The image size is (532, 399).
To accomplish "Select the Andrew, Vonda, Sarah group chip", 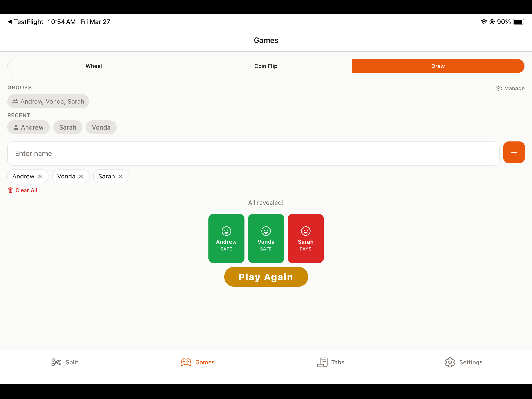I will click(48, 101).
